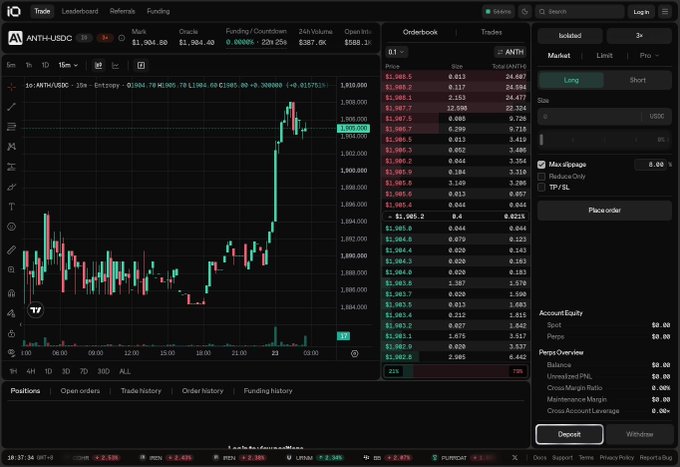Click the ask price $1,907.7 row
This screenshot has width=680, height=467.
[455, 108]
